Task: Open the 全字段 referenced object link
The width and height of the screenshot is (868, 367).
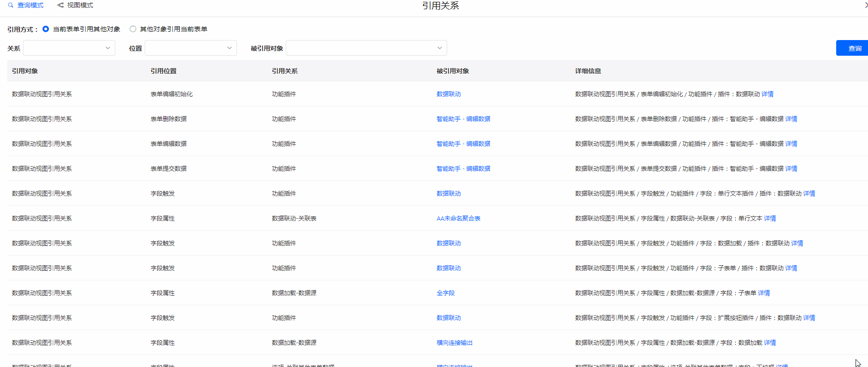Action: [x=445, y=293]
